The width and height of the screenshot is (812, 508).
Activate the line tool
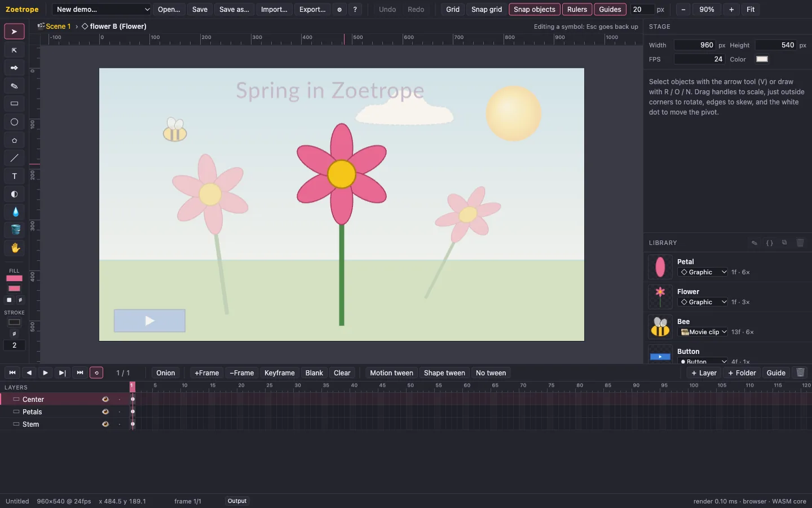pyautogui.click(x=14, y=158)
